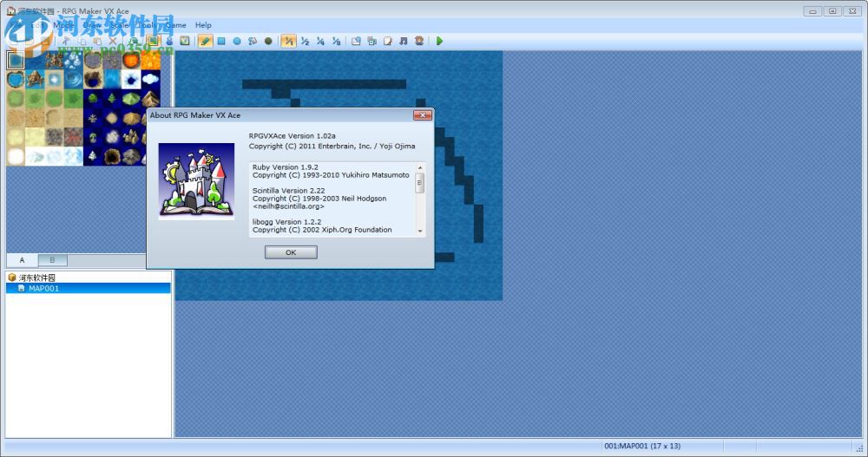Select the white cloud tile

(x=150, y=79)
